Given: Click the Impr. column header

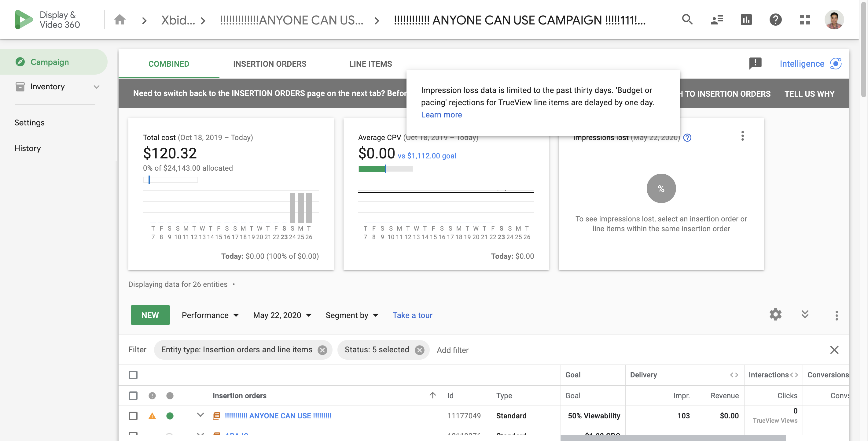Looking at the screenshot, I should (x=681, y=395).
